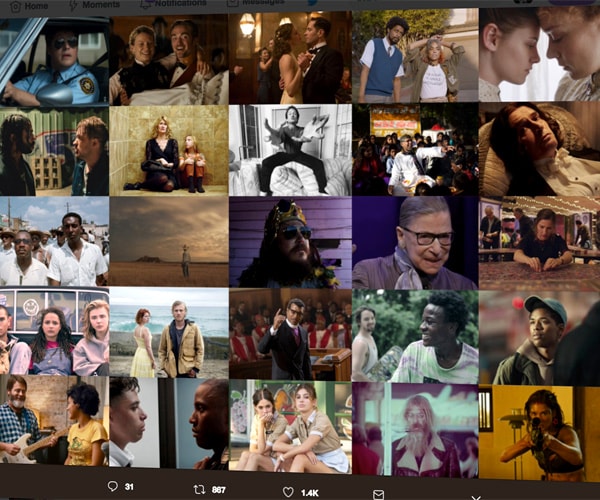Open the police officer in car image
Screen dimensions: 600x500
pos(54,62)
